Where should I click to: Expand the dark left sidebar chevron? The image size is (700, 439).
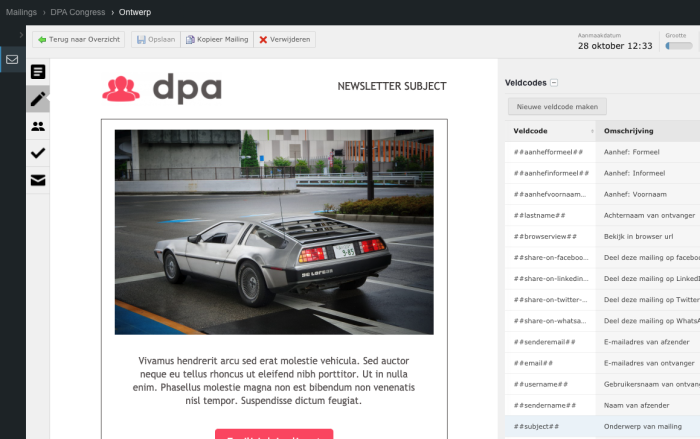click(21, 35)
